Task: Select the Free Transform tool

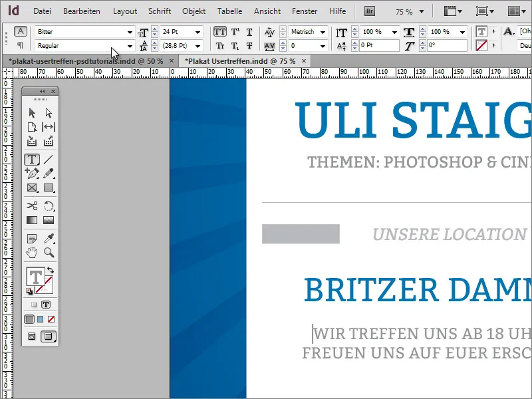Action: pyautogui.click(x=49, y=205)
